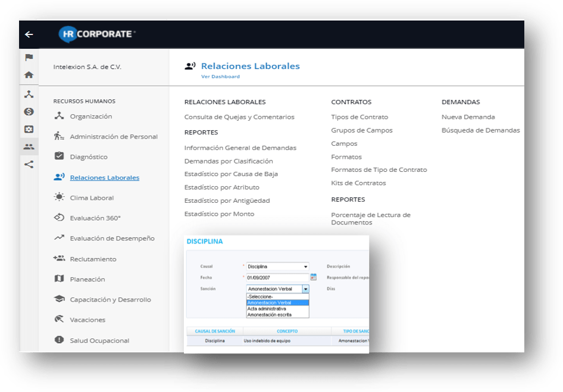Select the people group sidebar icon
This screenshot has width=563, height=392.
pyautogui.click(x=29, y=147)
